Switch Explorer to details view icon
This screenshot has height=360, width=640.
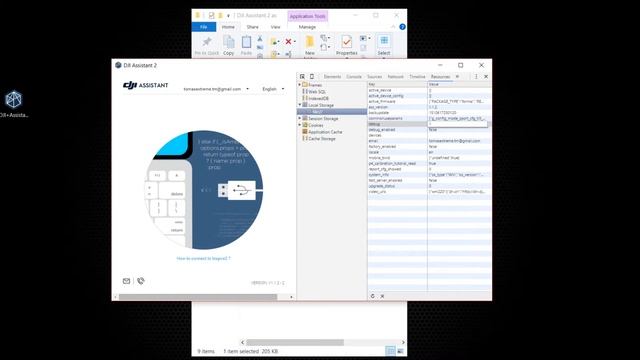(x=390, y=351)
